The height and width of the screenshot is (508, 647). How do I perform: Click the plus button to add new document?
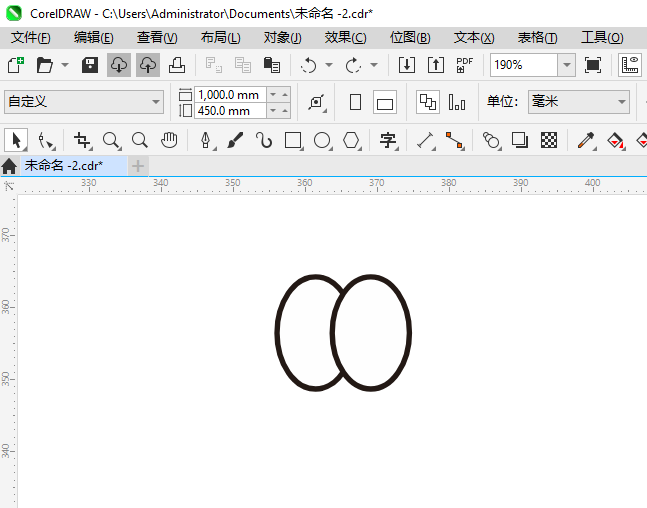pyautogui.click(x=138, y=166)
